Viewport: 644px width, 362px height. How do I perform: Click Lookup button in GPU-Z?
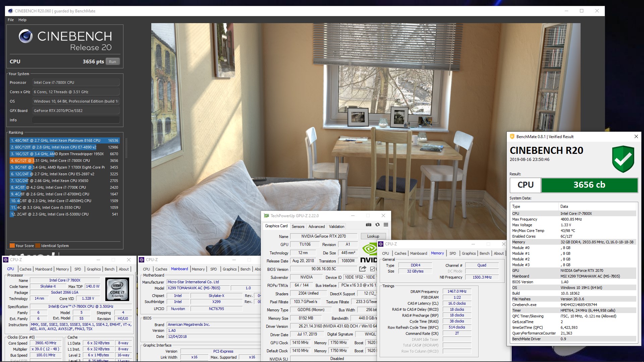373,236
